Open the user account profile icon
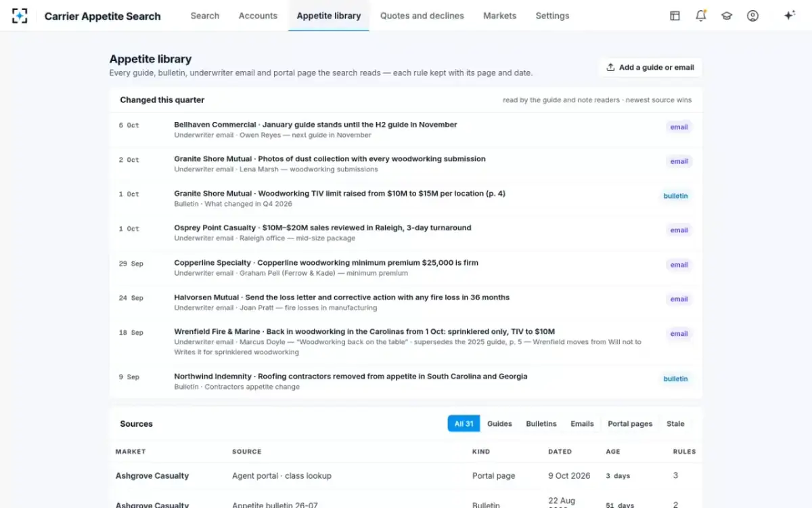This screenshot has height=508, width=812. click(x=752, y=16)
